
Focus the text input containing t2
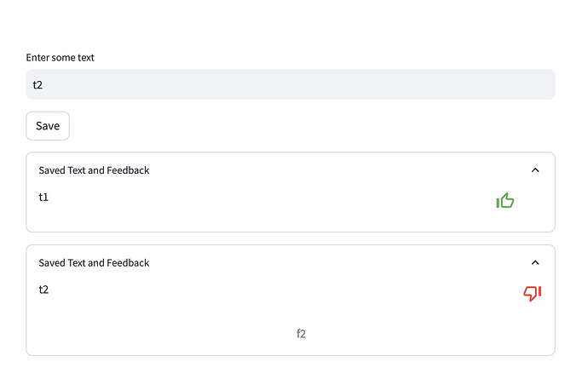point(291,84)
